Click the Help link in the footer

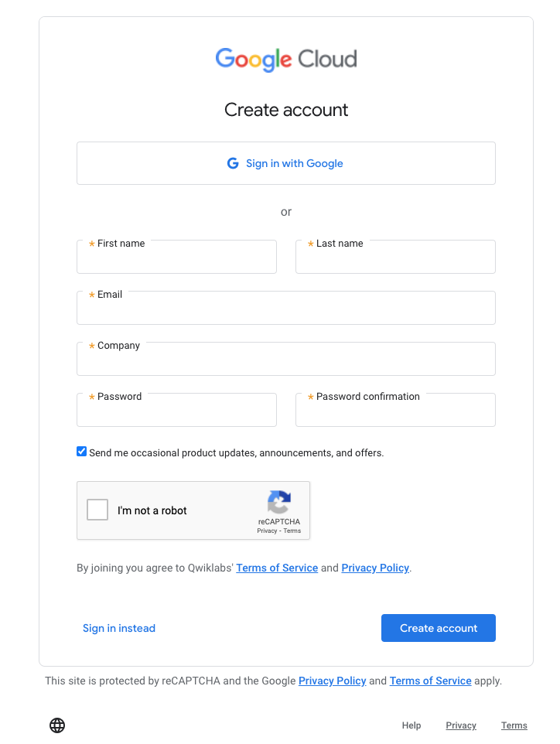411,725
